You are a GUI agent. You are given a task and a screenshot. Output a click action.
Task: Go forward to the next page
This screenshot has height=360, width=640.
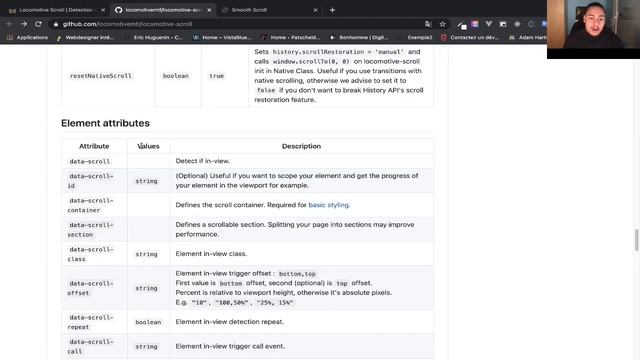click(24, 24)
